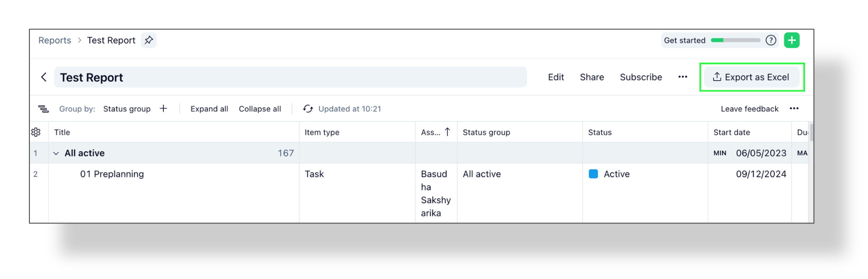Click the refresh report icon
This screenshot has height=279, width=868.
(x=308, y=109)
